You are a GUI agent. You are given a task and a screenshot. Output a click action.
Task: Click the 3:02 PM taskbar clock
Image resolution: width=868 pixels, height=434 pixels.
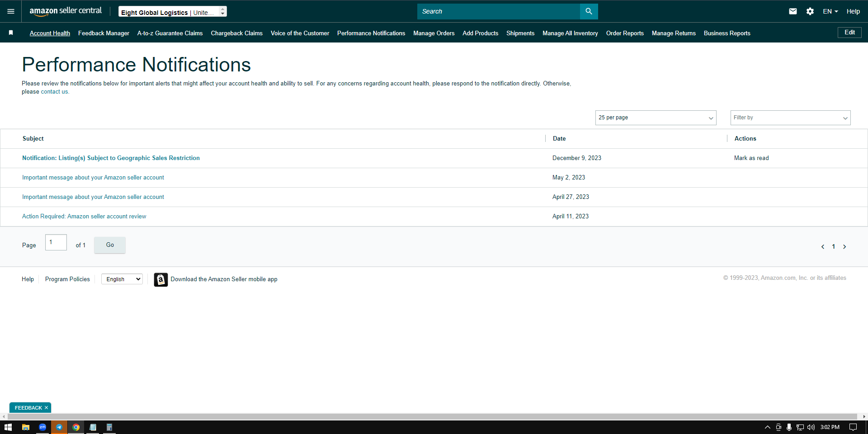(830, 427)
